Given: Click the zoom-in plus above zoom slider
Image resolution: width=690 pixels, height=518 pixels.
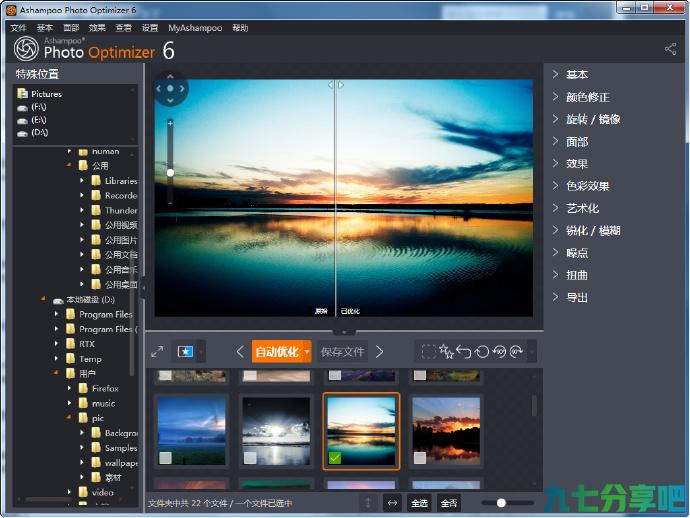Looking at the screenshot, I should tap(170, 123).
